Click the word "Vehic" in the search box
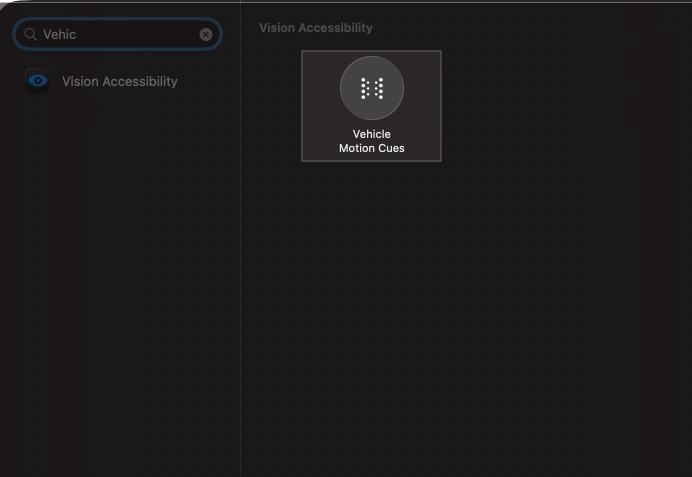692x477 pixels. [59, 34]
